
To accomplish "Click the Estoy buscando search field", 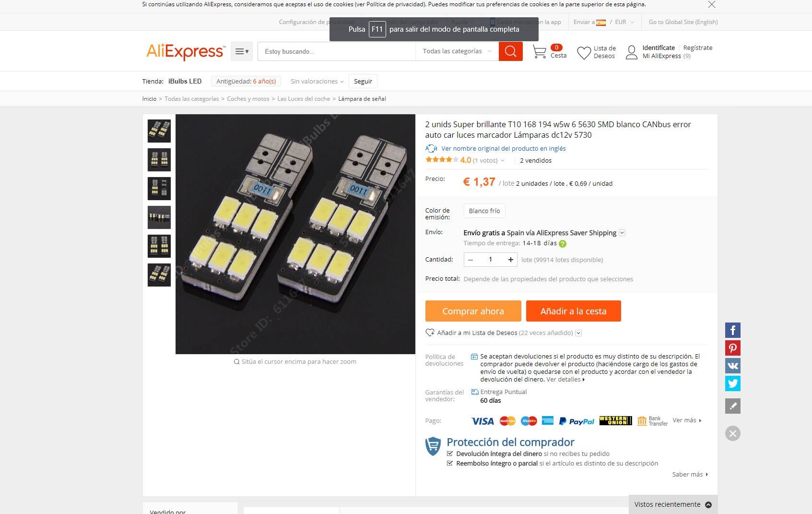I will tap(337, 51).
